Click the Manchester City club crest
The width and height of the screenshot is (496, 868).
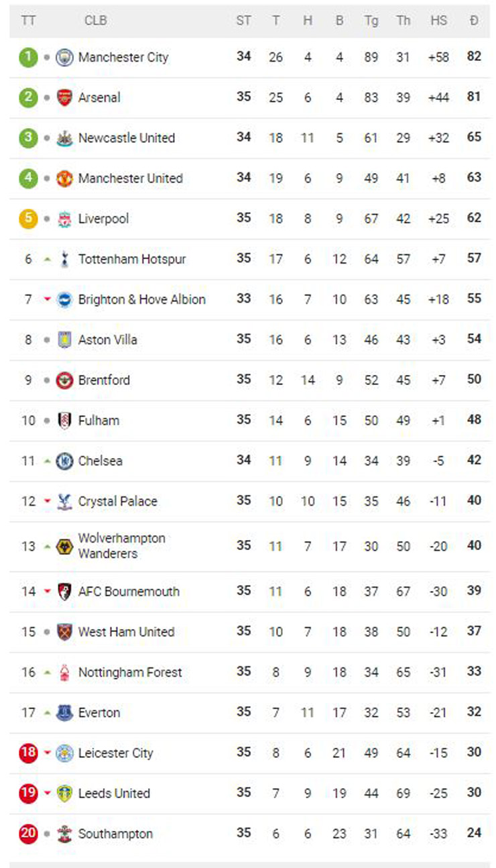point(64,58)
